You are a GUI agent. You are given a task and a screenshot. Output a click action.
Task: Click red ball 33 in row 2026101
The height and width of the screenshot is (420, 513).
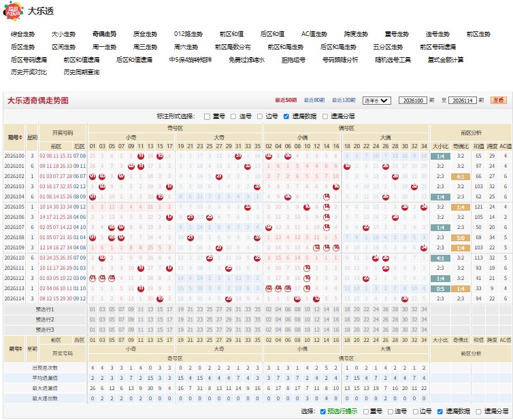248,166
